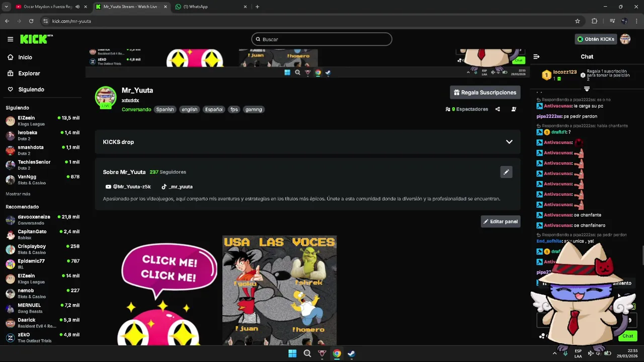Open the Steam icon in the taskbar
The width and height of the screenshot is (644, 362).
[351, 353]
